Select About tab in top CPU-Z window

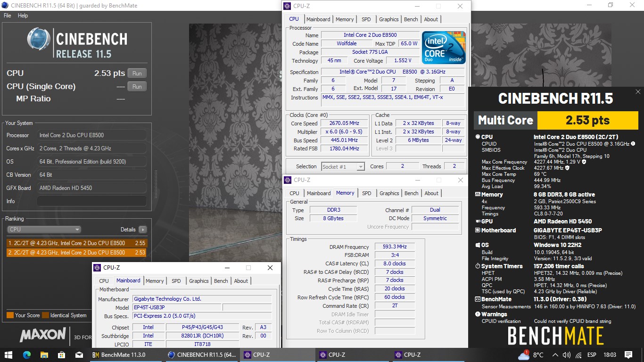[431, 19]
